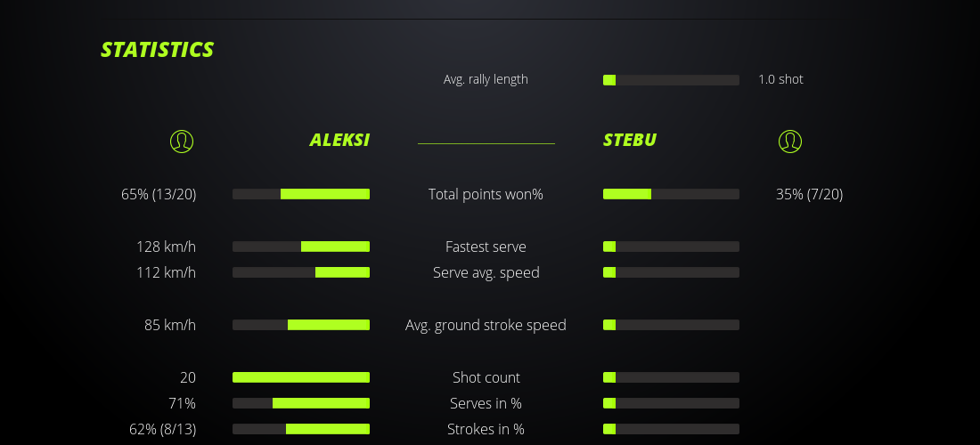Click Stebu's player profile icon
The height and width of the screenshot is (445, 980).
point(789,142)
